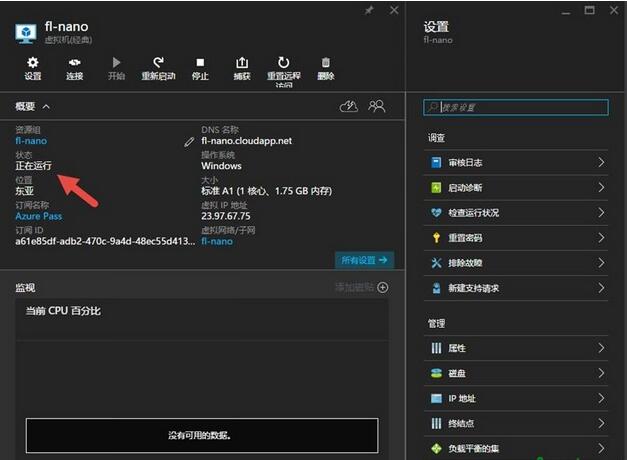Maximize the 设置 blade
627x460 pixels.
coord(589,10)
